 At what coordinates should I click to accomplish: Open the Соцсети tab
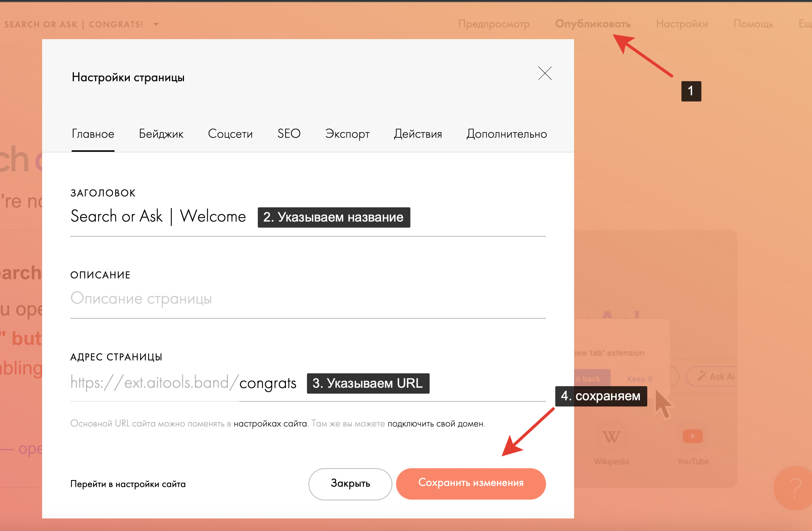click(x=230, y=134)
